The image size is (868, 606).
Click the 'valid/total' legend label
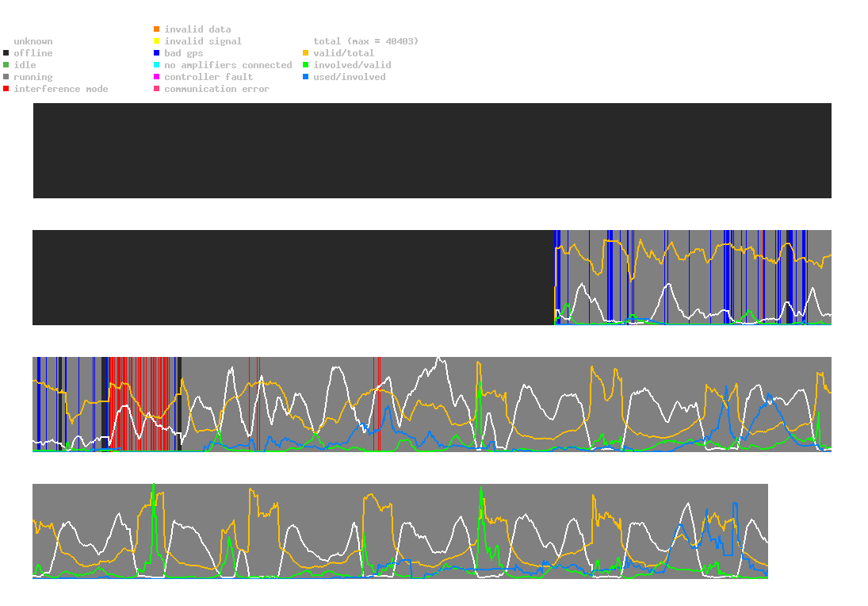coord(344,53)
